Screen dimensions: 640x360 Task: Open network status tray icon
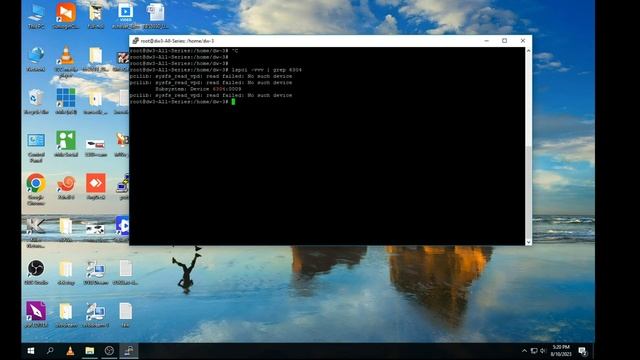click(x=534, y=351)
